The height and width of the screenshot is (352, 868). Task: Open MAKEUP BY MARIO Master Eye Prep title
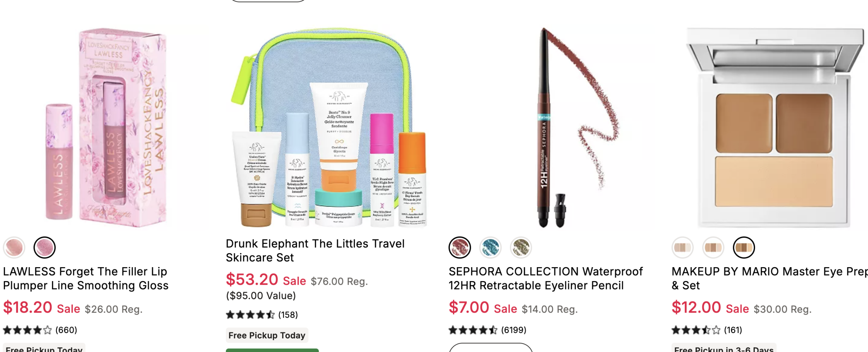coord(770,278)
